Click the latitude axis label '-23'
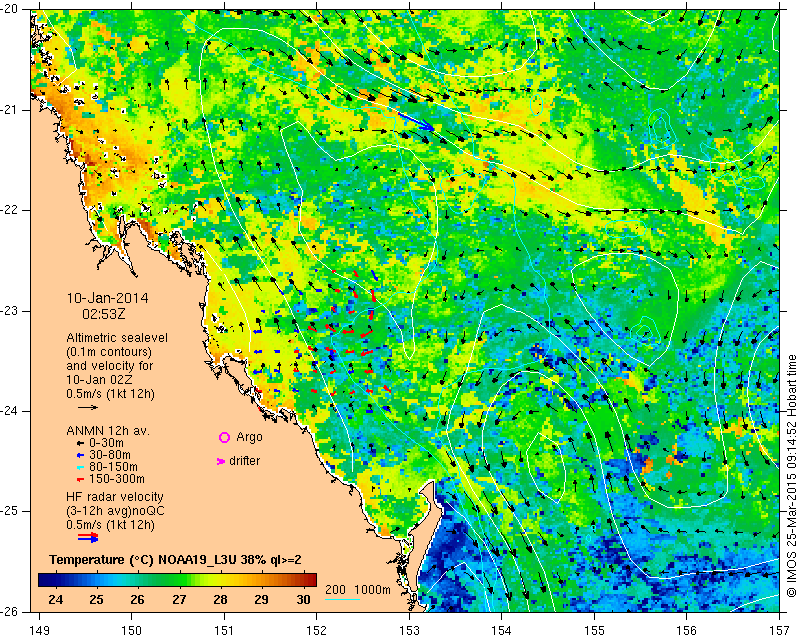This screenshot has height=640, width=800. 10,311
